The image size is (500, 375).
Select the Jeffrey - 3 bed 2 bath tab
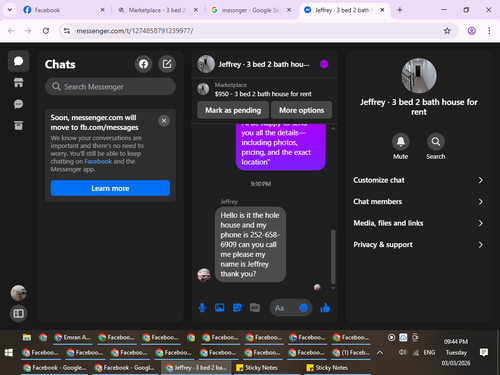pyautogui.click(x=343, y=10)
